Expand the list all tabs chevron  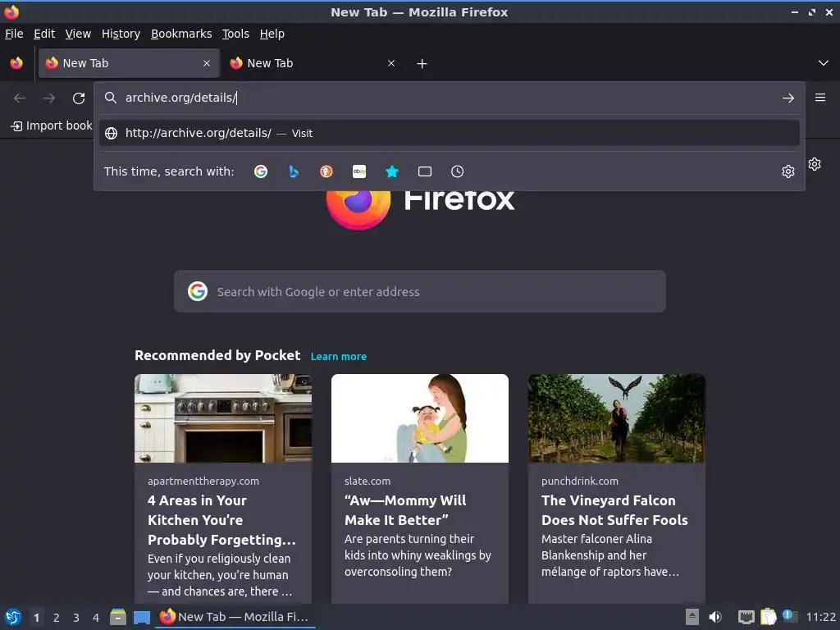tap(824, 63)
